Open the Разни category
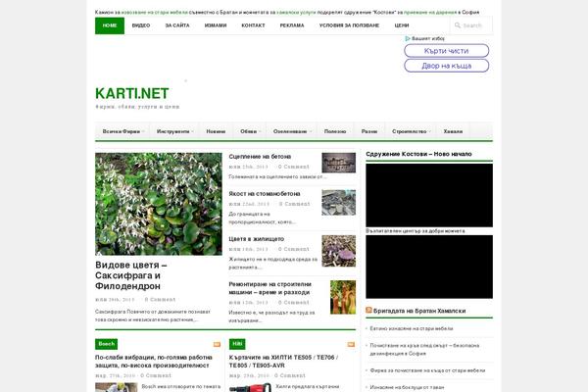Image resolution: width=588 pixels, height=392 pixels. pos(369,131)
